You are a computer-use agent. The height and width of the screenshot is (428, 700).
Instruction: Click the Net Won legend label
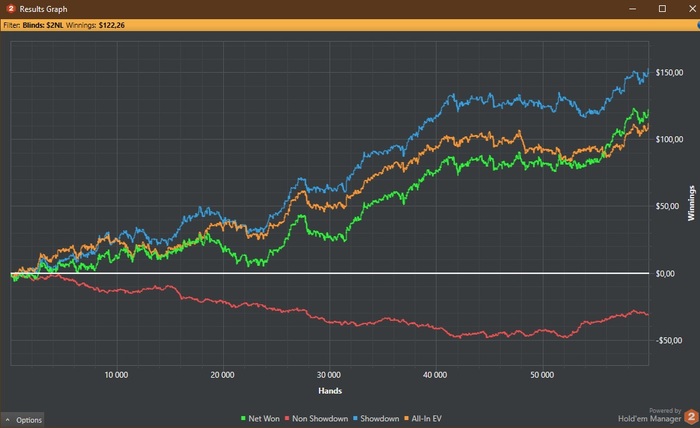(264, 419)
